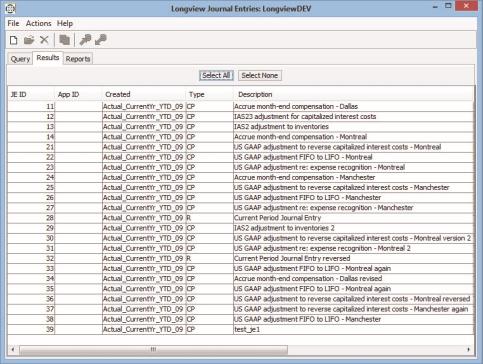
Task: Click the second pin toolbar icon
Action: coord(101,40)
